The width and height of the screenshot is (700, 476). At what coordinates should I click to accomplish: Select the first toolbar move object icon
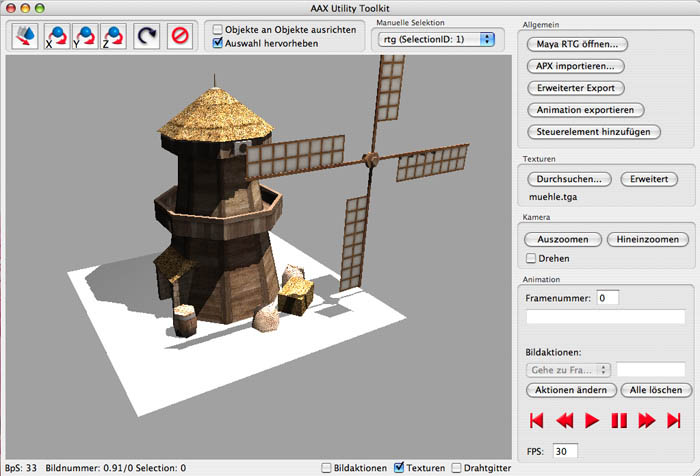(x=26, y=37)
